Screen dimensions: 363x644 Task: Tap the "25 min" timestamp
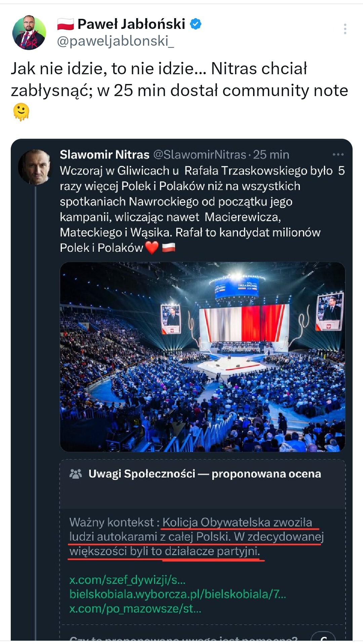pos(271,155)
